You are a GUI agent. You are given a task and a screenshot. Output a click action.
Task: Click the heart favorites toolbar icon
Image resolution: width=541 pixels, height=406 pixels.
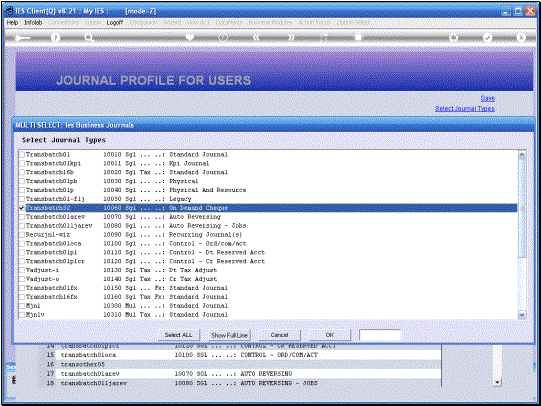tap(190, 37)
